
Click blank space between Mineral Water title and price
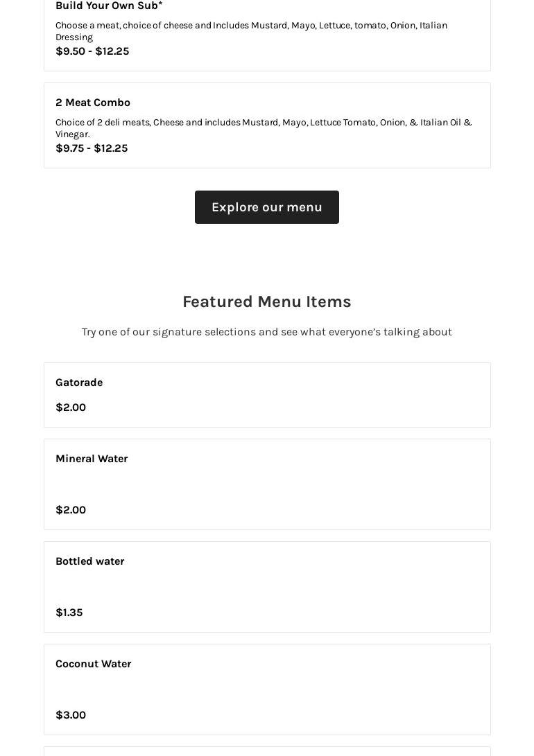(x=267, y=484)
